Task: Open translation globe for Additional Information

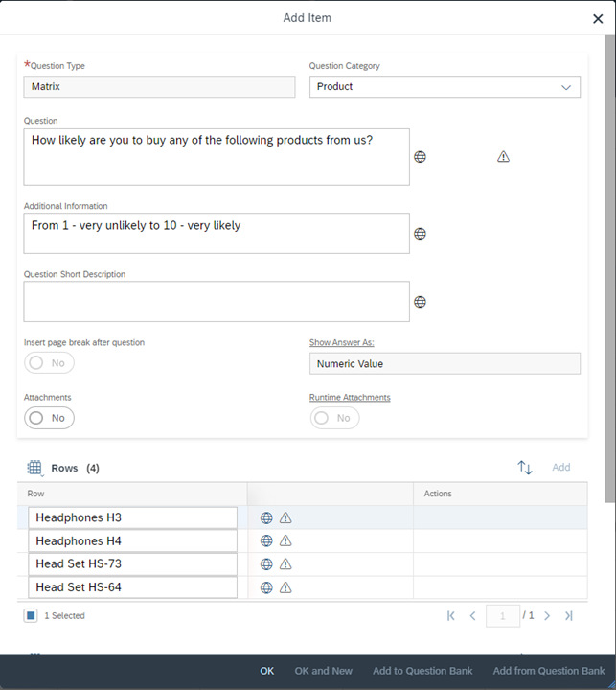Action: click(420, 234)
